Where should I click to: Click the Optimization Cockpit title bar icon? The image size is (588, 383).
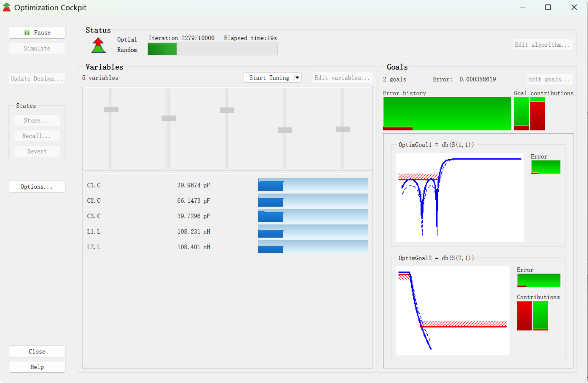(6, 7)
